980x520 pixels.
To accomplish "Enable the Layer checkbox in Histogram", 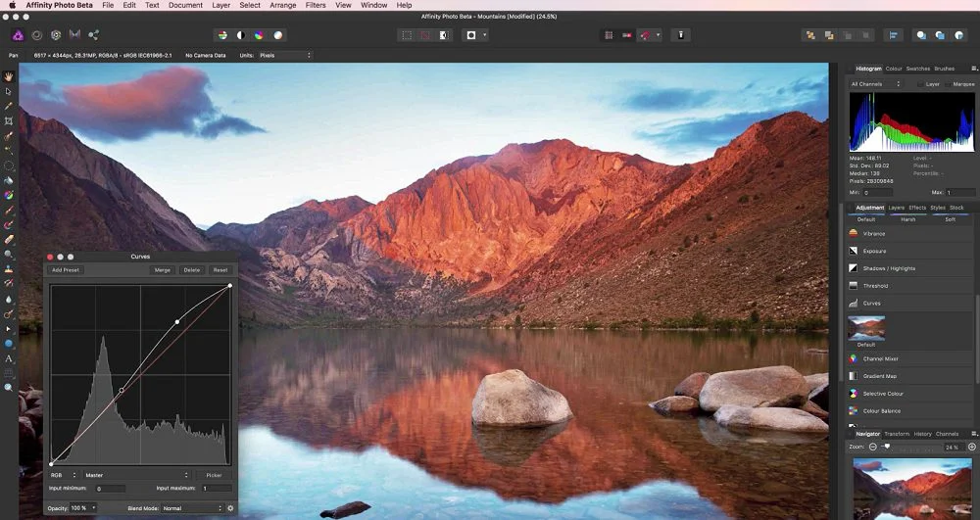I will 920,83.
